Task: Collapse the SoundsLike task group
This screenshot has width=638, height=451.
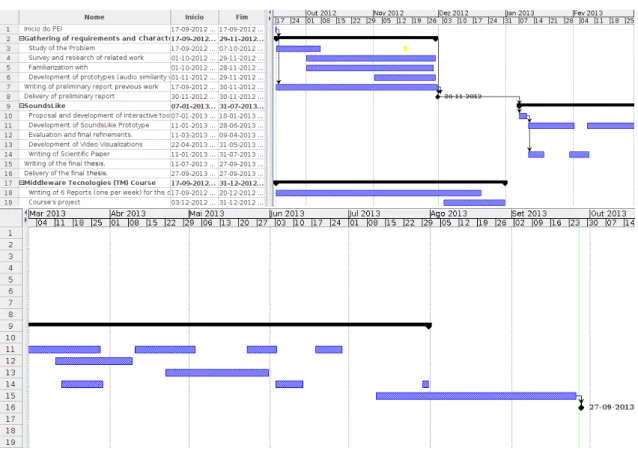Action: click(22, 106)
